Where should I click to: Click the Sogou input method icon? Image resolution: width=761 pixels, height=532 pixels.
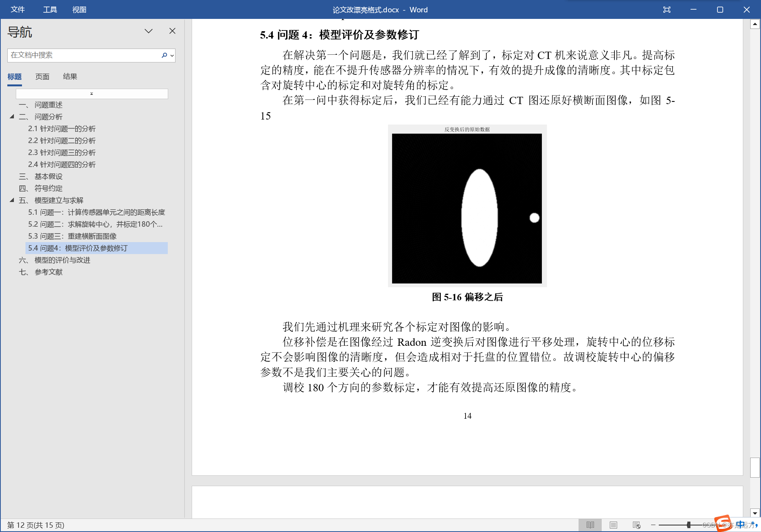click(722, 523)
